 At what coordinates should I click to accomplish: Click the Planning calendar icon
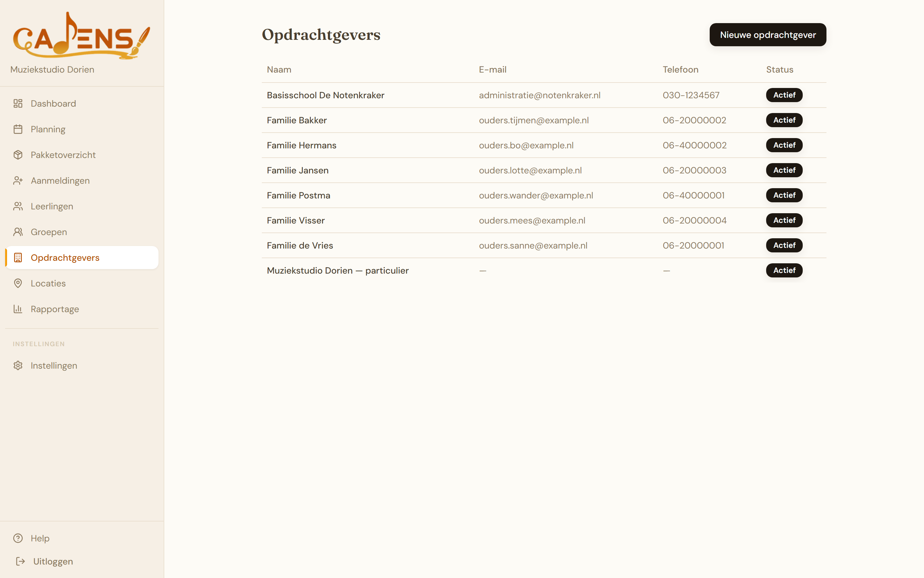click(18, 129)
